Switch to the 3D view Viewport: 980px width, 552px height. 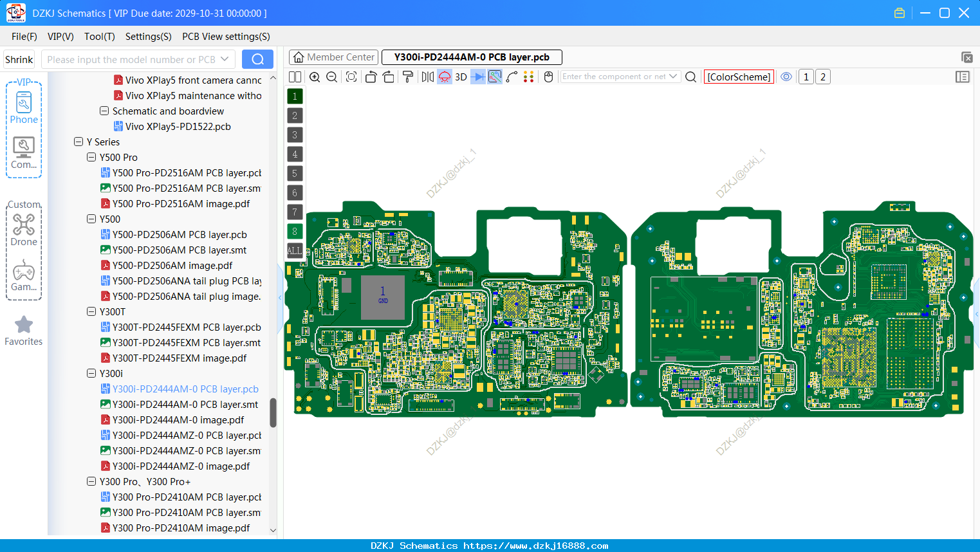point(461,77)
